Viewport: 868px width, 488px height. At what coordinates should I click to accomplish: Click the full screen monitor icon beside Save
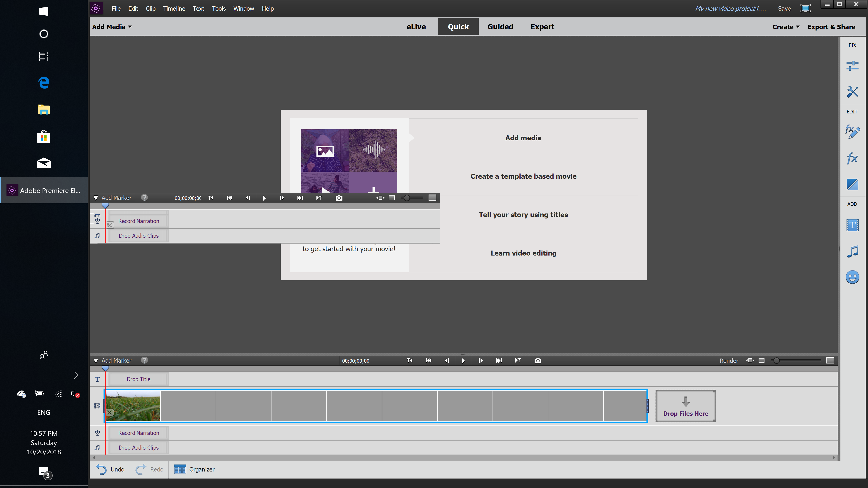(805, 8)
